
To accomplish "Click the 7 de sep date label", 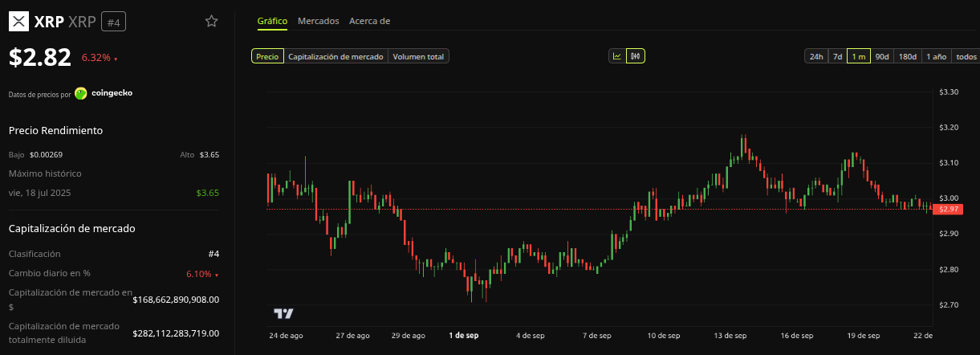I will [x=596, y=335].
